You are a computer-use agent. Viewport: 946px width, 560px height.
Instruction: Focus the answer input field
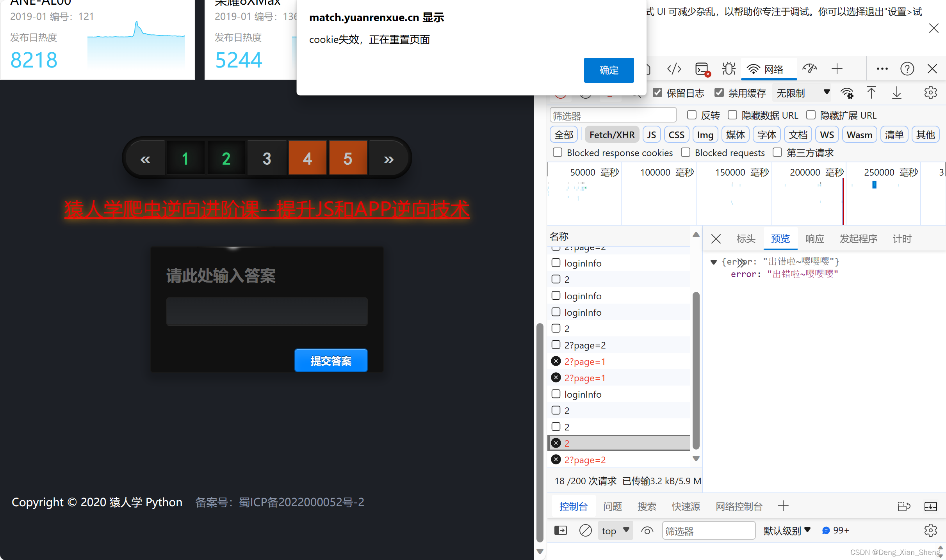[267, 311]
